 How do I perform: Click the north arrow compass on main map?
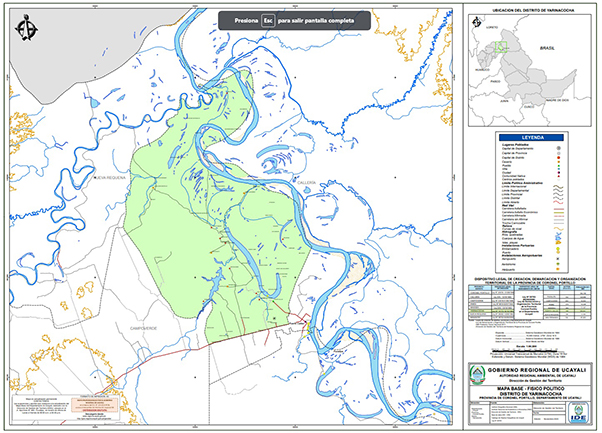[27, 27]
